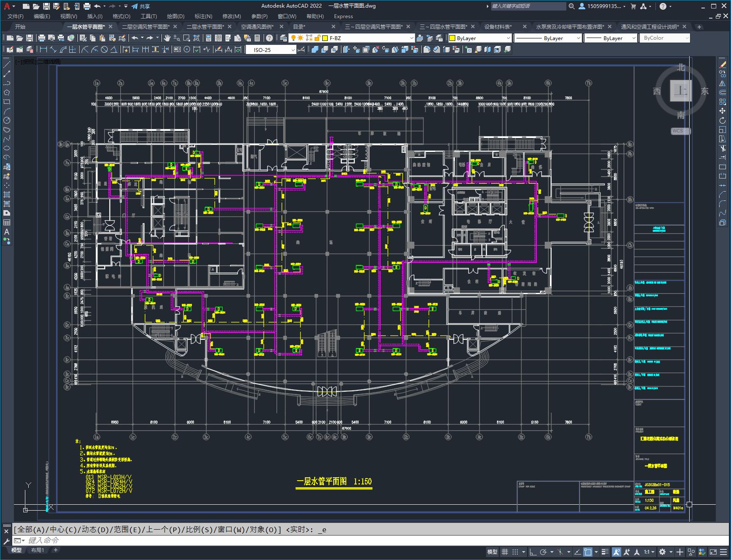Switch to the 布局1 layout tab

37,550
